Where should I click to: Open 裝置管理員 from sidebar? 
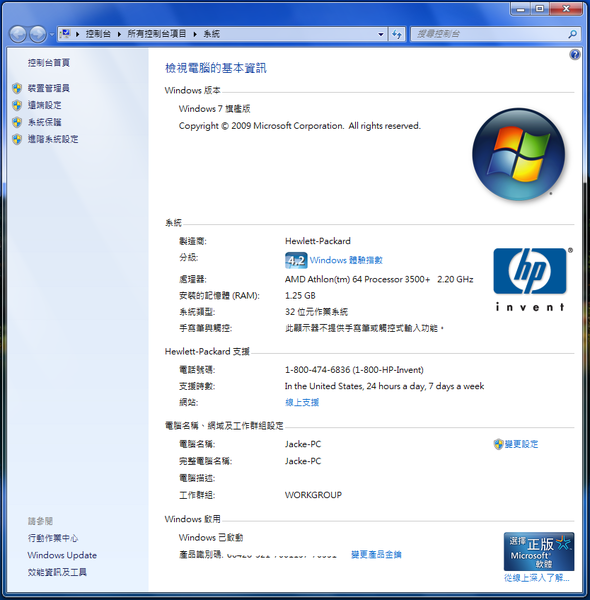[x=49, y=88]
